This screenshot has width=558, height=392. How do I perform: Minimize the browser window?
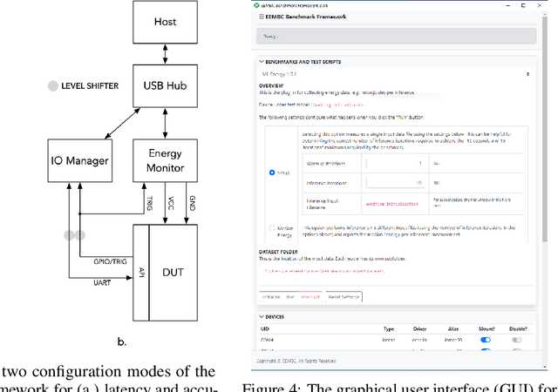point(507,4)
